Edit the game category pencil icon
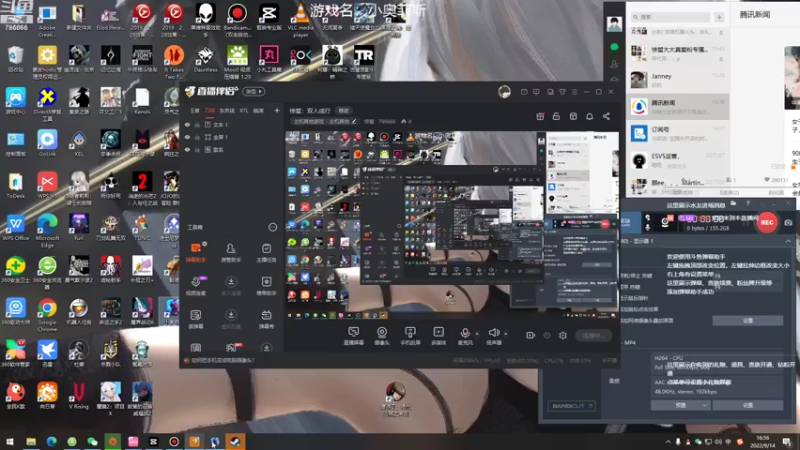 (x=354, y=121)
